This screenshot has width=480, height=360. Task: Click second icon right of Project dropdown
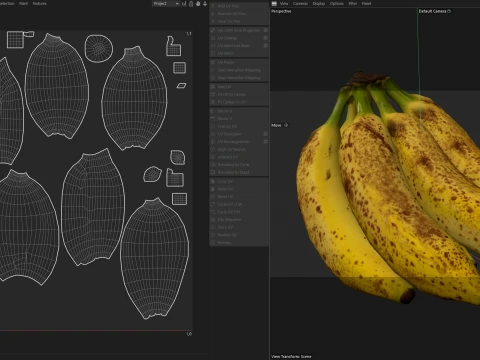[191, 4]
